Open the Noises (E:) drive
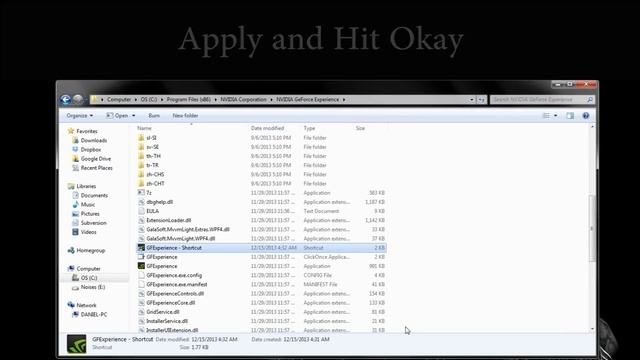The height and width of the screenshot is (360, 640). click(x=93, y=287)
